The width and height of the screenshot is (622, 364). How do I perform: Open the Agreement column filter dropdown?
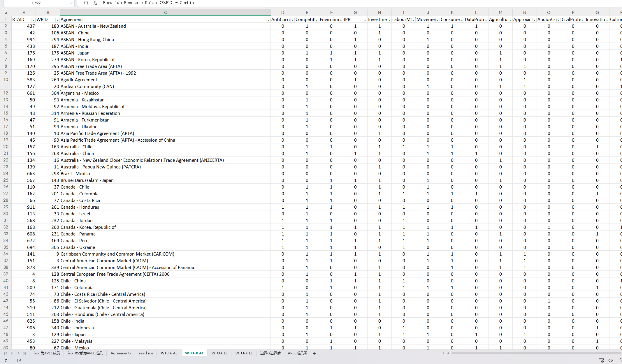268,20
